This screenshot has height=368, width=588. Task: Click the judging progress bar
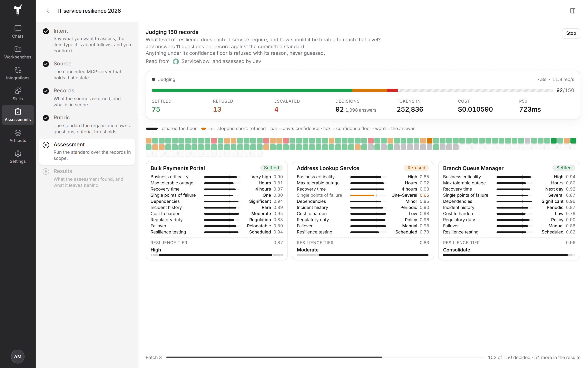click(352, 90)
